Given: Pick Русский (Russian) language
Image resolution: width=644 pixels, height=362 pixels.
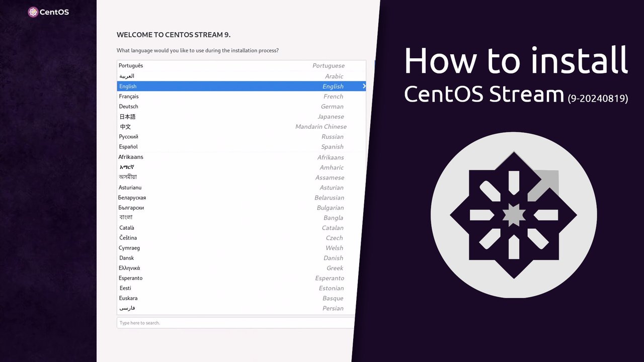Looking at the screenshot, I should 242,137.
